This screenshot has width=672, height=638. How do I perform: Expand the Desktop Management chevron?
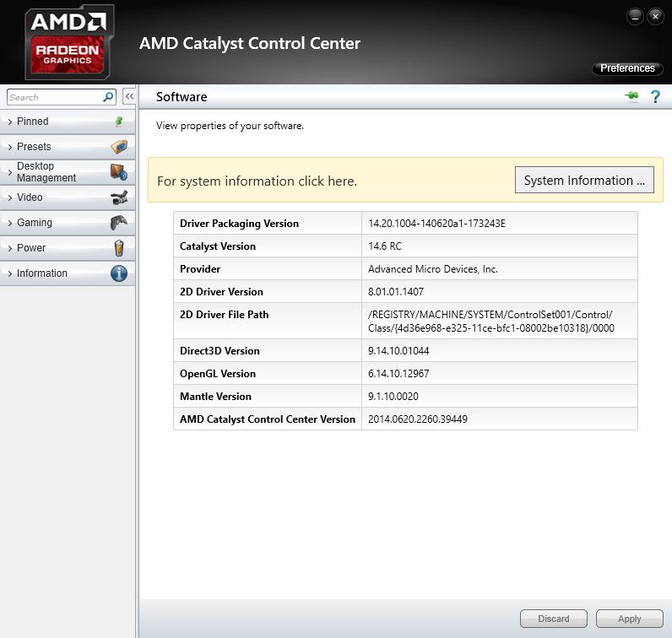point(10,172)
